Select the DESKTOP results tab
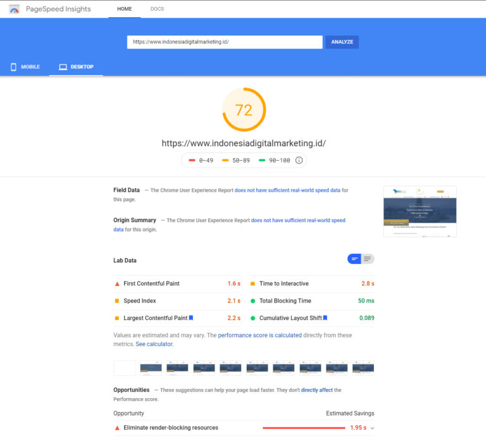This screenshot has height=448, width=486. 76,67
